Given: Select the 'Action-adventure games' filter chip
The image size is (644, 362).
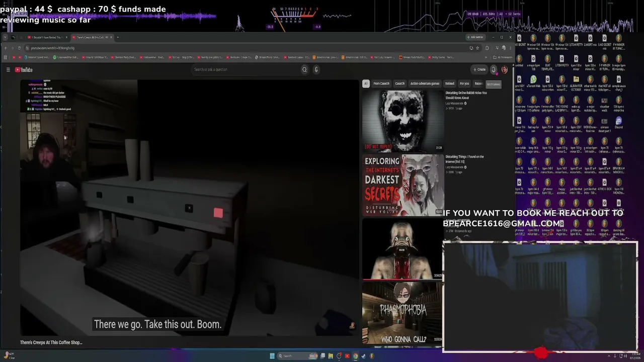Looking at the screenshot, I should 425,83.
